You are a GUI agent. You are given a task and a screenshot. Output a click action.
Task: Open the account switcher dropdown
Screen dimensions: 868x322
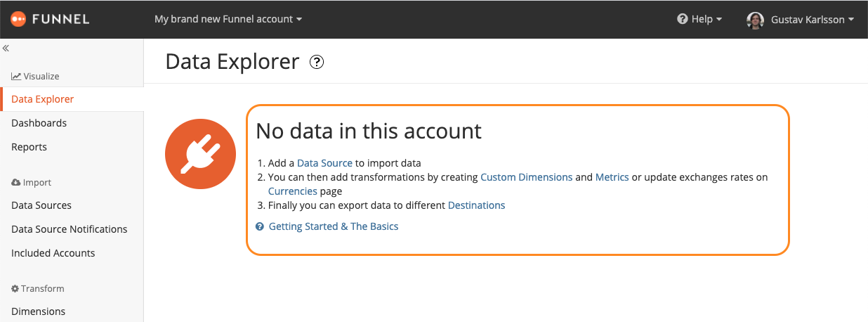(x=228, y=19)
